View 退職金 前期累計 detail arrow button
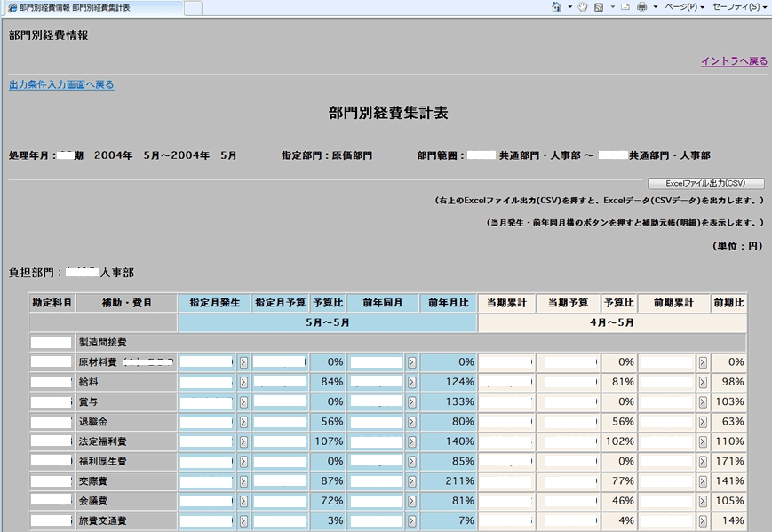Screen dimensions: 772x532 [x=703, y=422]
